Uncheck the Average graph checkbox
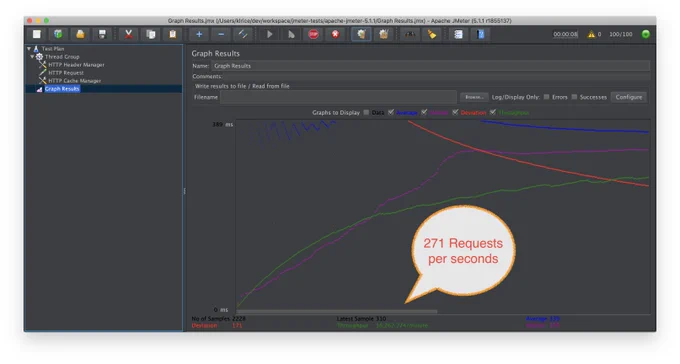This screenshot has height=364, width=680. [x=391, y=112]
